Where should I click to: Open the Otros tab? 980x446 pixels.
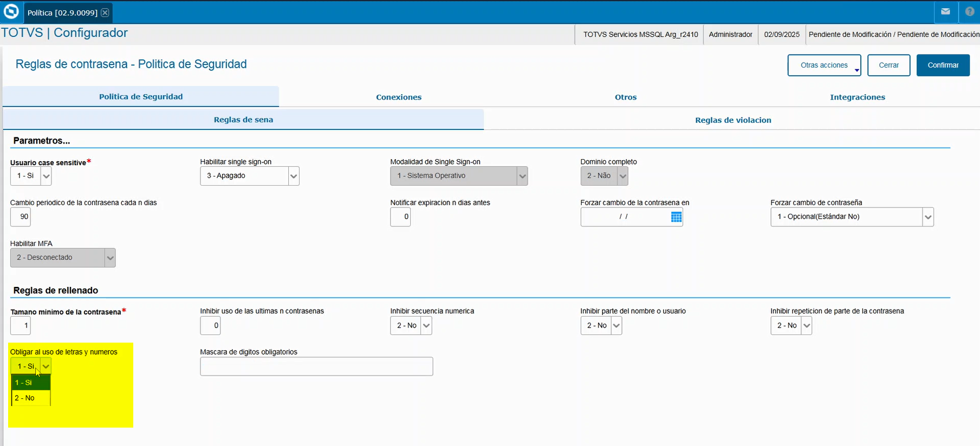(x=626, y=97)
